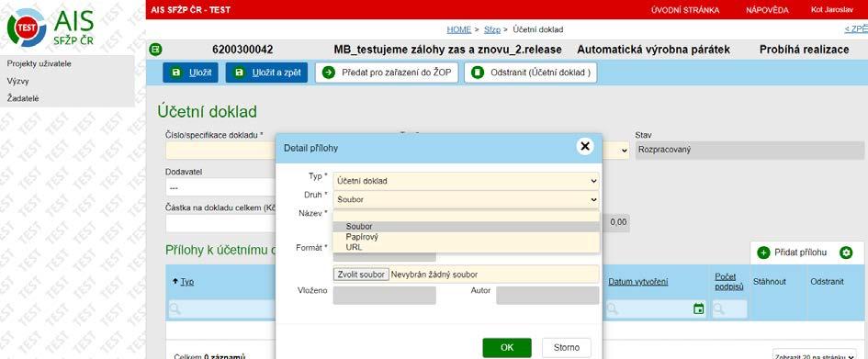
Task: Click Nevybrán žádný soubor text
Action: point(434,275)
